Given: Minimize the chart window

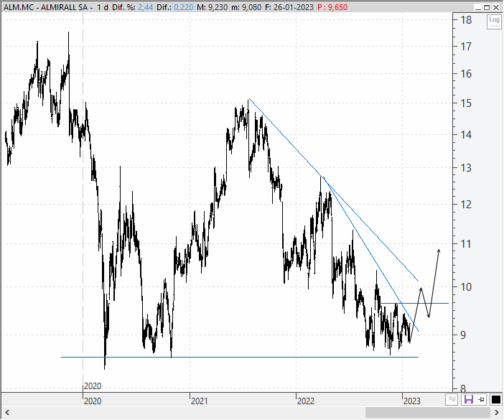Looking at the screenshot, I should point(478,7).
